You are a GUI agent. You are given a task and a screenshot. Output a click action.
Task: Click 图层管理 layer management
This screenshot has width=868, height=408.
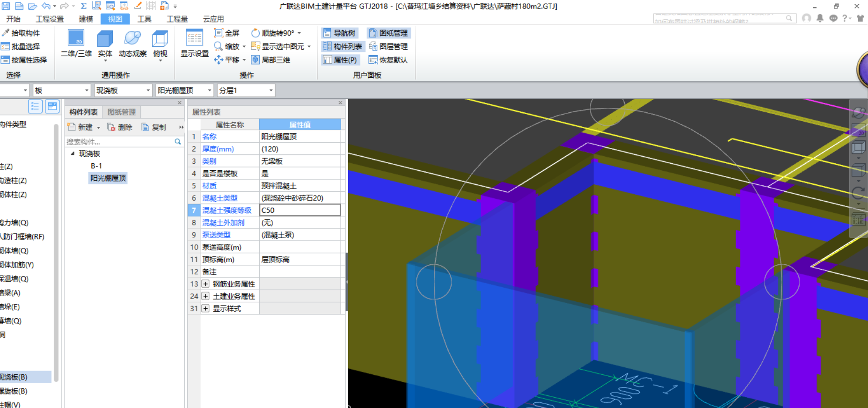pos(388,46)
